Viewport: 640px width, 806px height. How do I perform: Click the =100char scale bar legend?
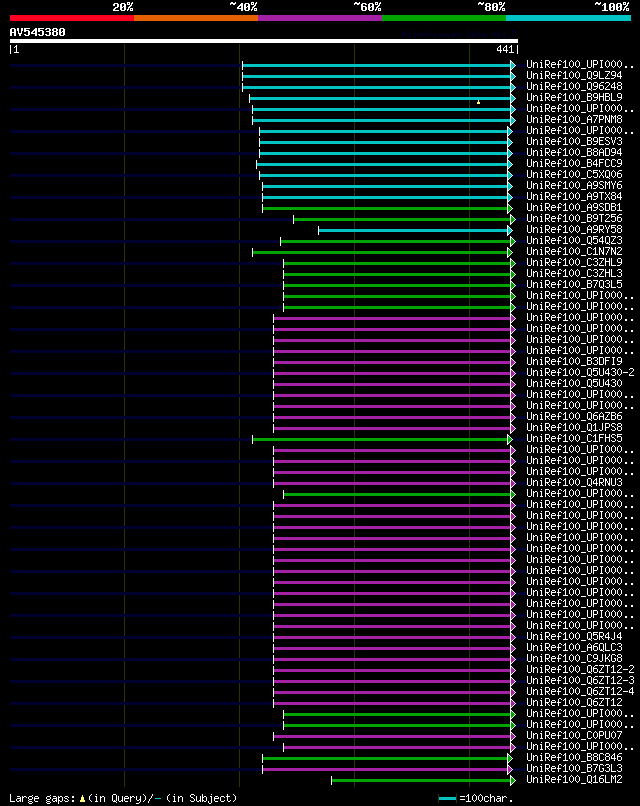coord(476,798)
